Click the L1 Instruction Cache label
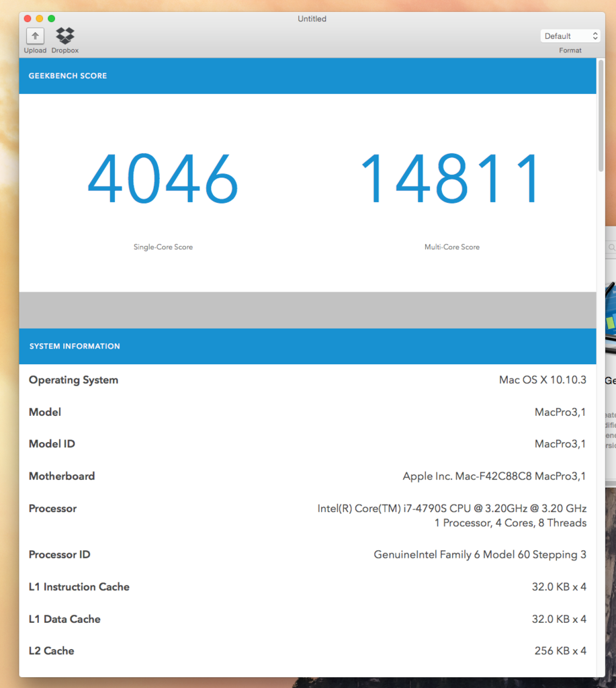616x688 pixels. click(79, 587)
